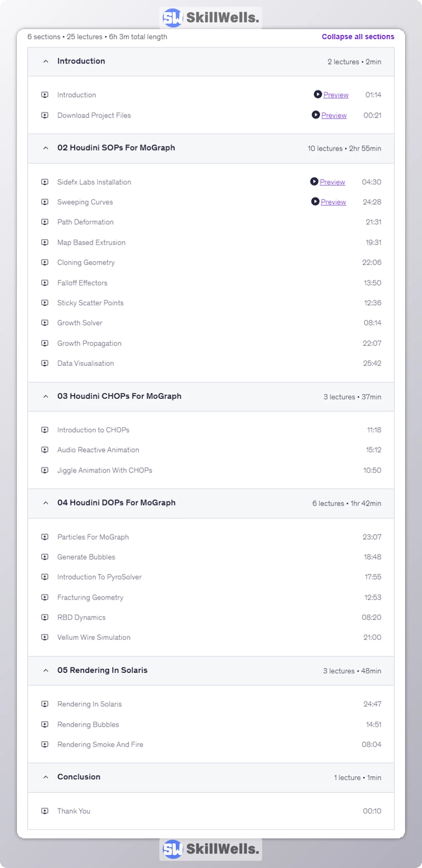
Task: Click the play icon on Introduction preview
Action: (x=318, y=94)
